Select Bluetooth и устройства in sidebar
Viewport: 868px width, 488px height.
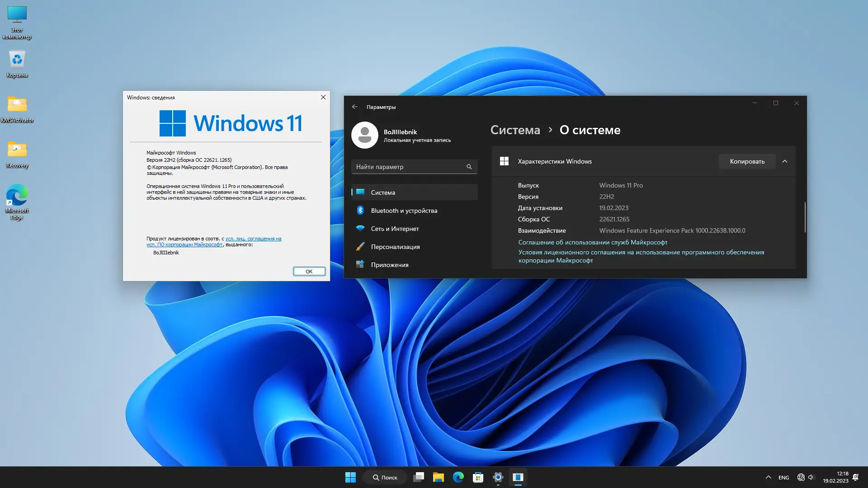(x=404, y=211)
